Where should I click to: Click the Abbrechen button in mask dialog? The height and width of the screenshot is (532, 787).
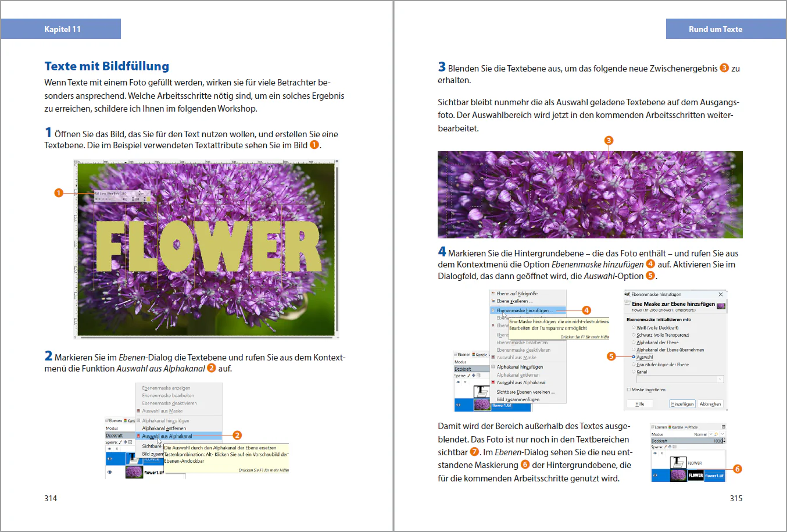(710, 404)
